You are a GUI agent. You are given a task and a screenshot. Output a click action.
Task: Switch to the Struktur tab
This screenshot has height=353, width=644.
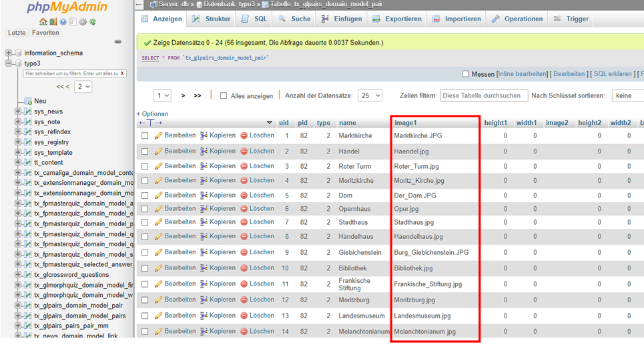pyautogui.click(x=212, y=19)
